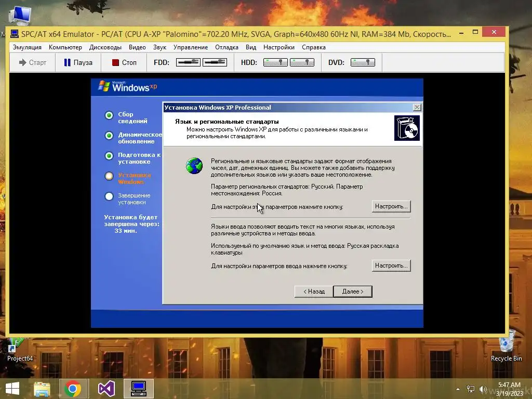The width and height of the screenshot is (532, 399).
Task: Click the dialog title Установка Windows XP Professional
Action: (x=218, y=108)
